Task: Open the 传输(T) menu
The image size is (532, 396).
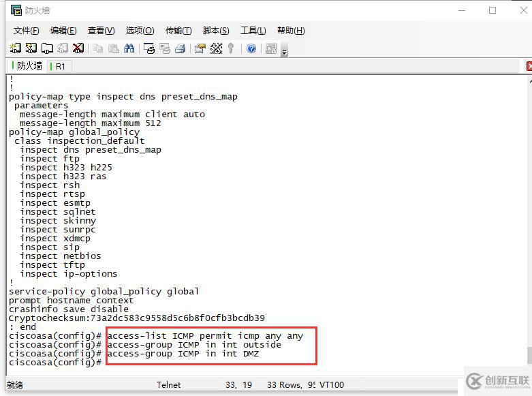Action: 178,31
